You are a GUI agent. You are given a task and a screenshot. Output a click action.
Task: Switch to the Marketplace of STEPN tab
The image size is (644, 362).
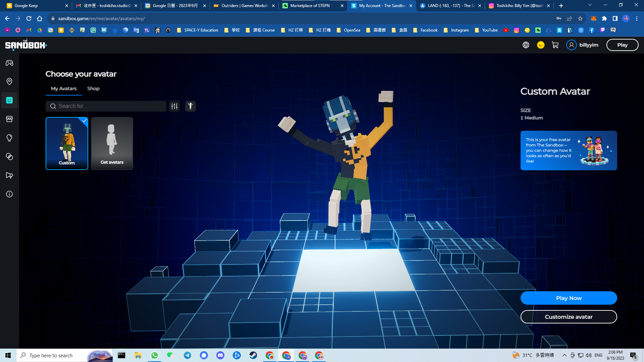[313, 6]
